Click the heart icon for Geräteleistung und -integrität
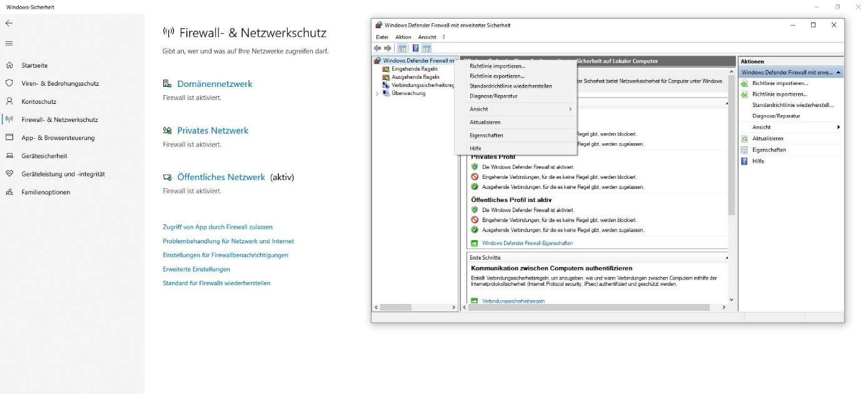The width and height of the screenshot is (868, 394). coord(9,174)
